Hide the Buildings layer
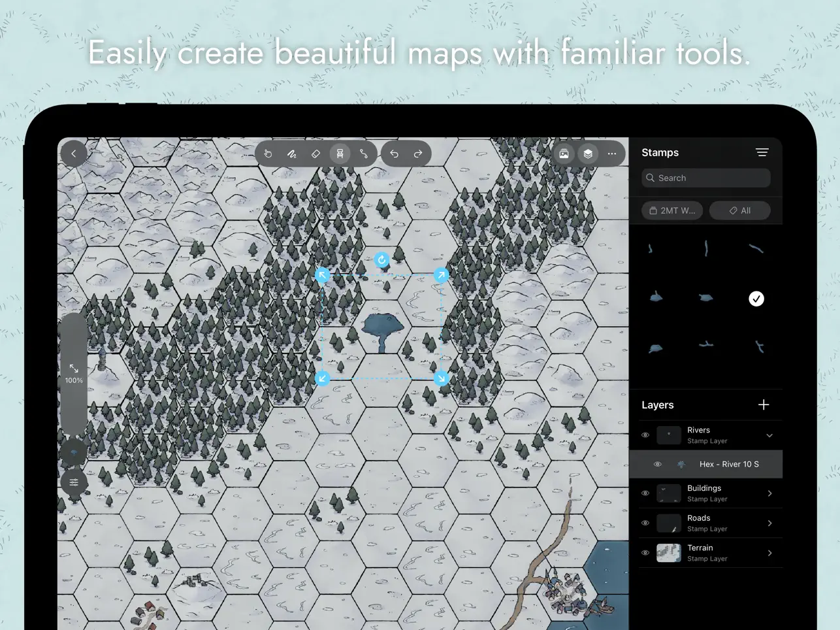This screenshot has width=840, height=630. click(x=645, y=493)
